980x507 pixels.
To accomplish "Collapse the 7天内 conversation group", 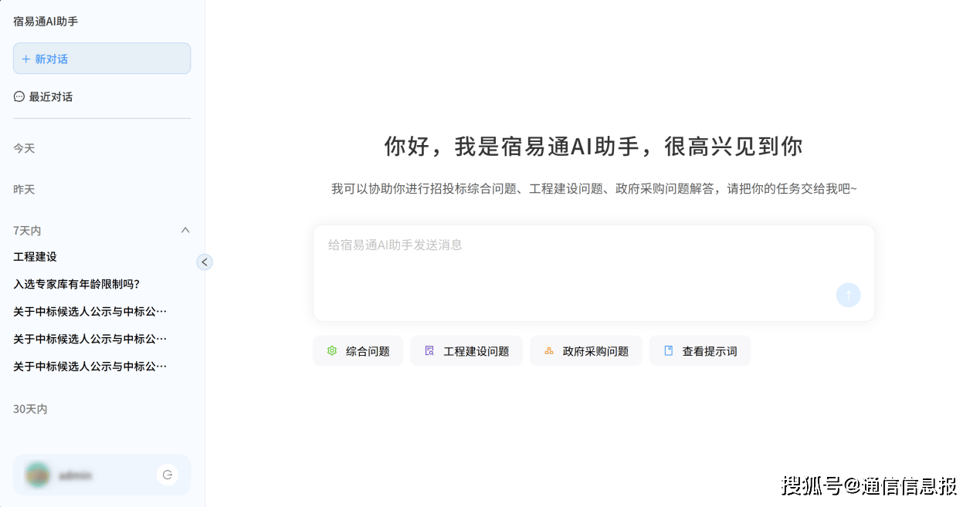I will click(185, 230).
